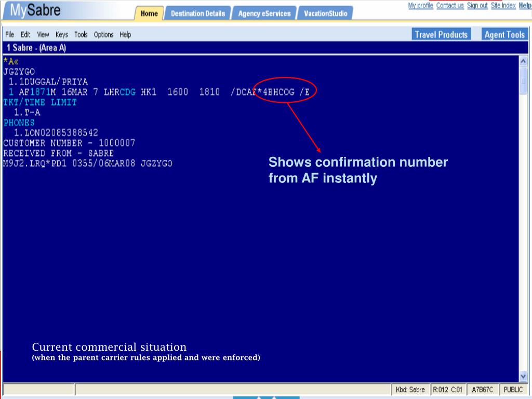This screenshot has height=399, width=532.
Task: Click the HK1 segment status code
Action: pyautogui.click(x=149, y=92)
